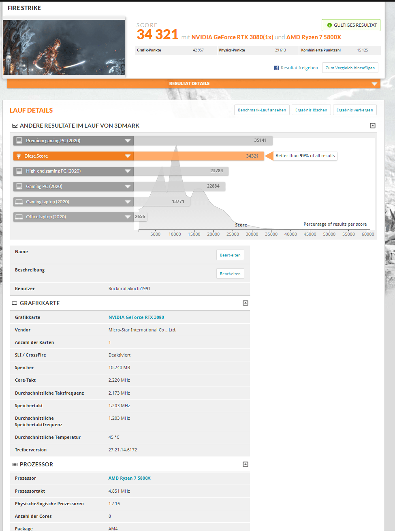Click Bearbeiten in the Name row
The width and height of the screenshot is (395, 532).
coord(230,255)
